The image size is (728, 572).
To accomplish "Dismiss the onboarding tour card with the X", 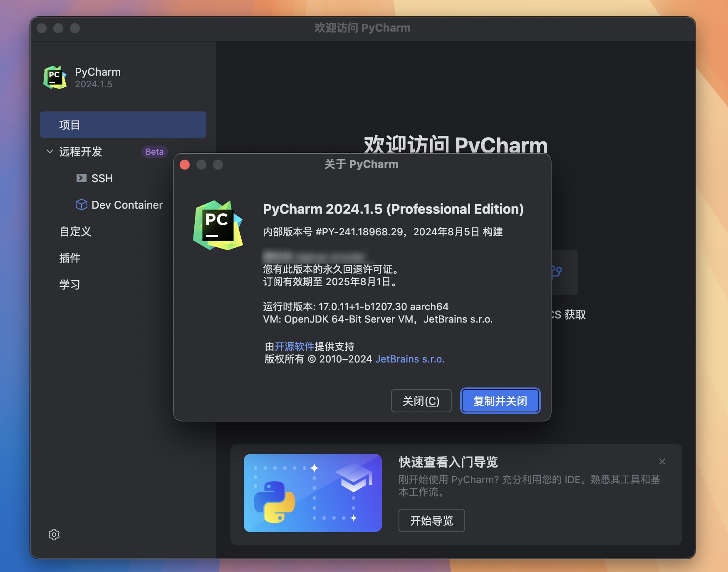I will tap(662, 461).
